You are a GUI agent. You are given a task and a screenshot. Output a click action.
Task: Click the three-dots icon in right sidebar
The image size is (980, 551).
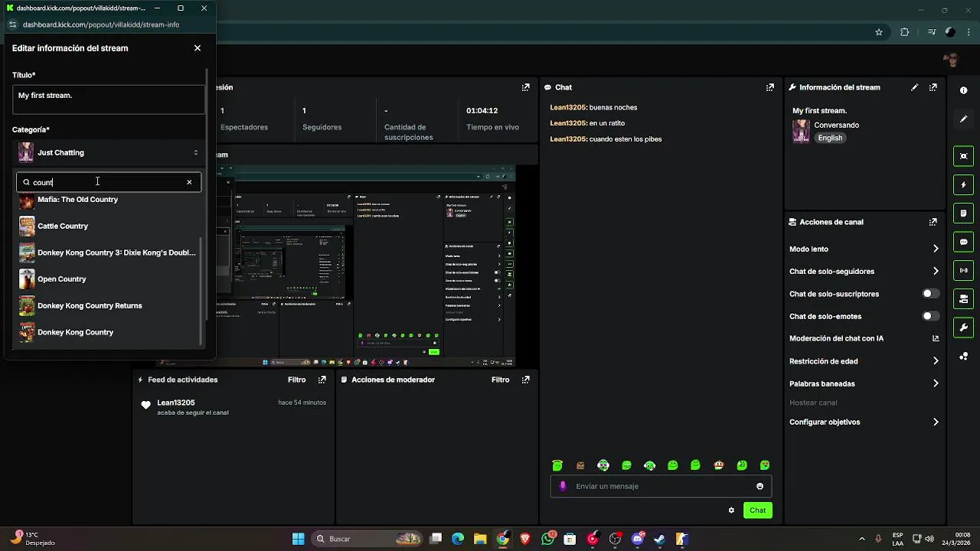(963, 356)
